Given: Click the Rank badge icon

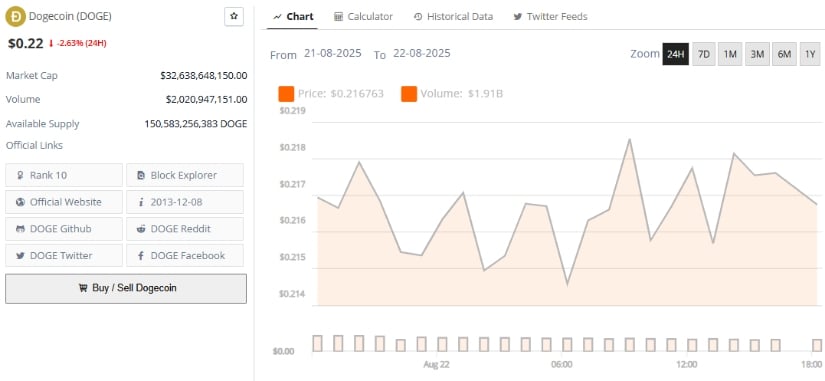Looking at the screenshot, I should click(x=20, y=175).
